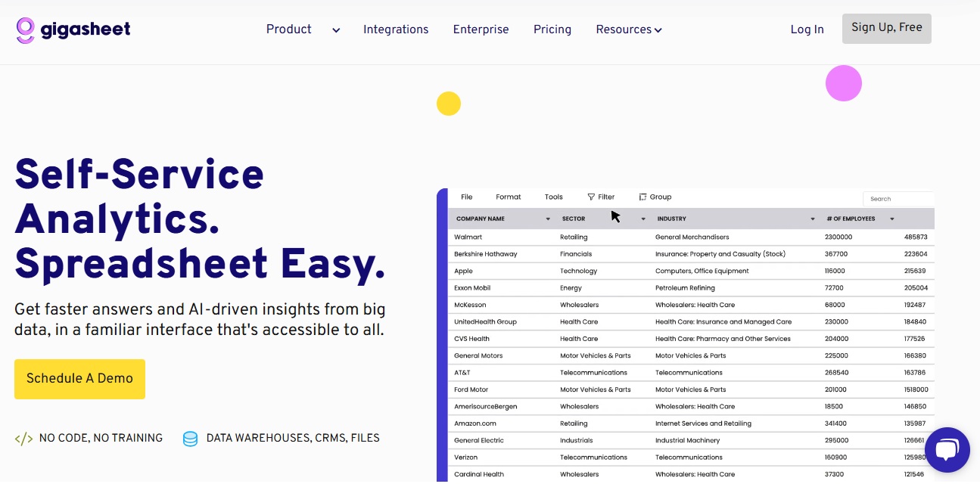Click the DATA WAREHOUSES, CRMS, FILES text
The width and height of the screenshot is (980, 487).
tap(293, 438)
